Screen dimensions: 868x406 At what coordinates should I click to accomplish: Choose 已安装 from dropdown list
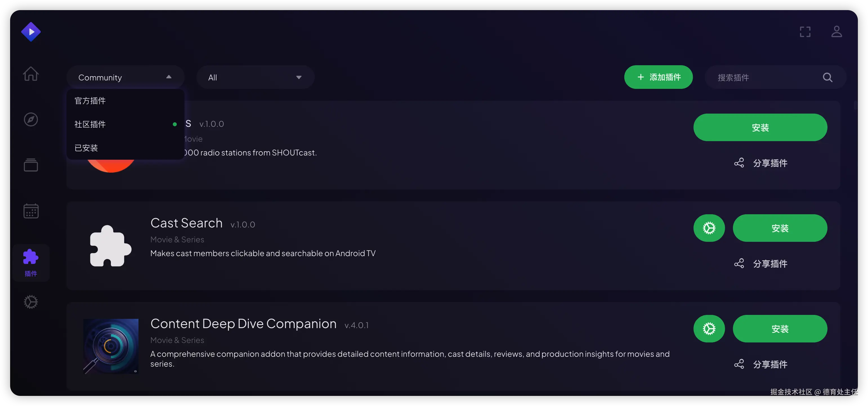click(x=86, y=148)
